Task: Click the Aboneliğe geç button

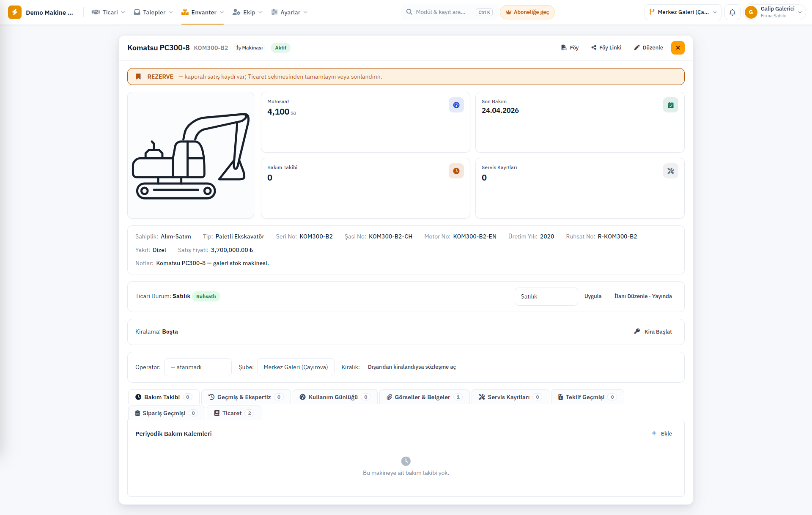Action: 527,12
